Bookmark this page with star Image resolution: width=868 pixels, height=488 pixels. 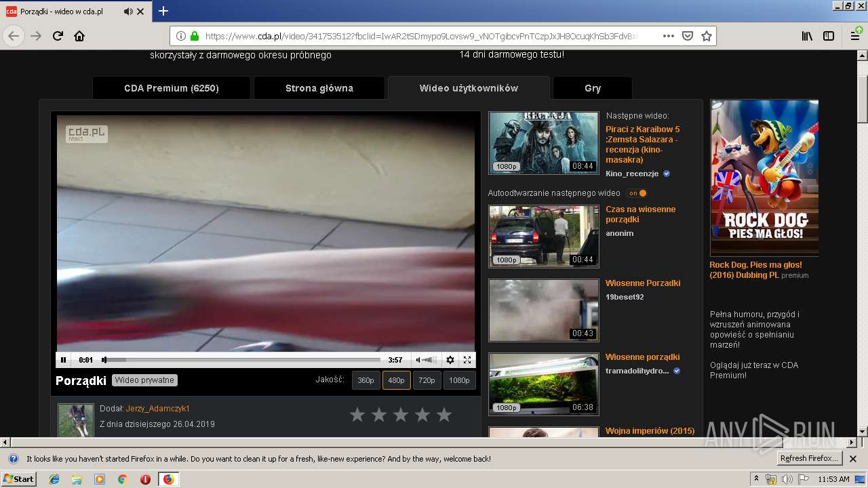coord(706,36)
